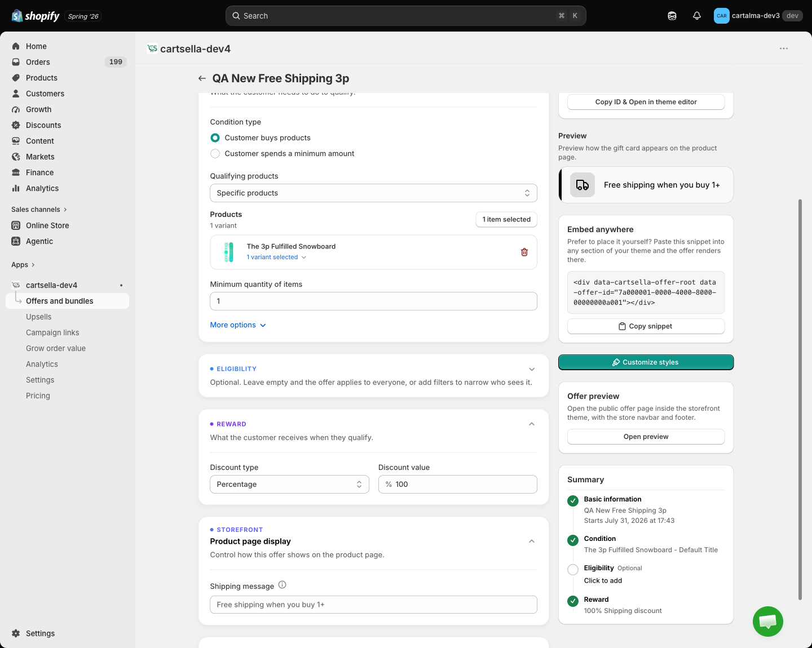Click the cartsella-dev4 app icon in header

[152, 48]
